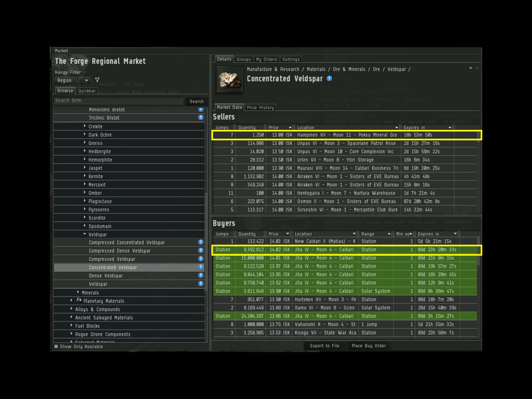Click info icon on Concentrated Veldspar tree row
The image size is (532, 399).
coord(201,267)
